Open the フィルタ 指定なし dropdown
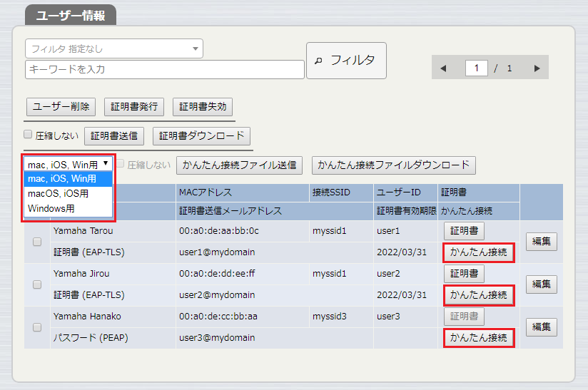588x390 pixels. point(114,48)
